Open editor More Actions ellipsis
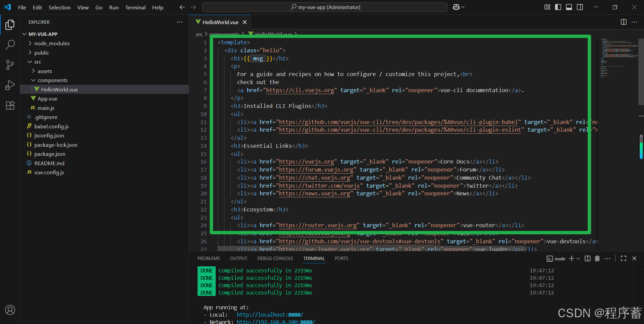Image resolution: width=644 pixels, height=324 pixels. 634,22
